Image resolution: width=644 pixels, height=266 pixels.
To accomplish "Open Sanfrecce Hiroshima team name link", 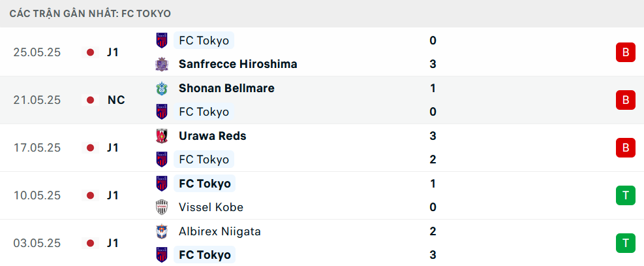I will pos(238,64).
